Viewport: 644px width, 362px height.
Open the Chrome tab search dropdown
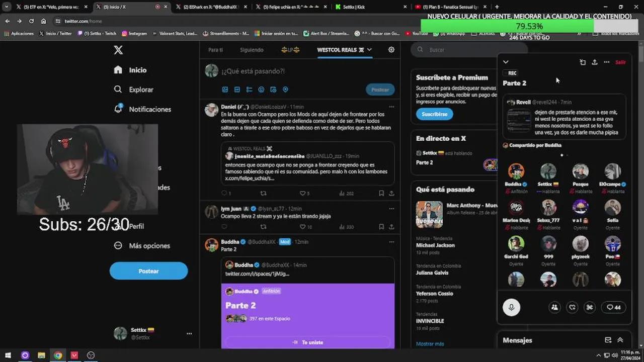pos(7,7)
